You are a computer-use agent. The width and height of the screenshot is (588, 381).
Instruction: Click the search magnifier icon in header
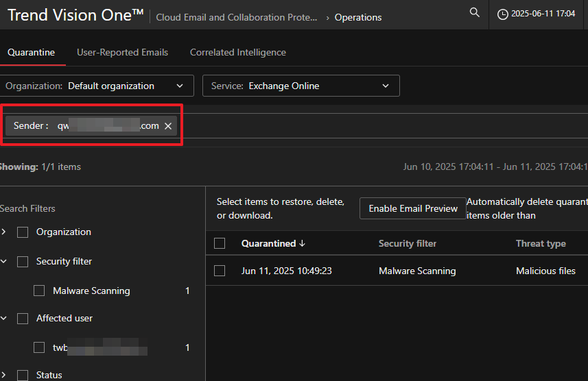click(474, 13)
